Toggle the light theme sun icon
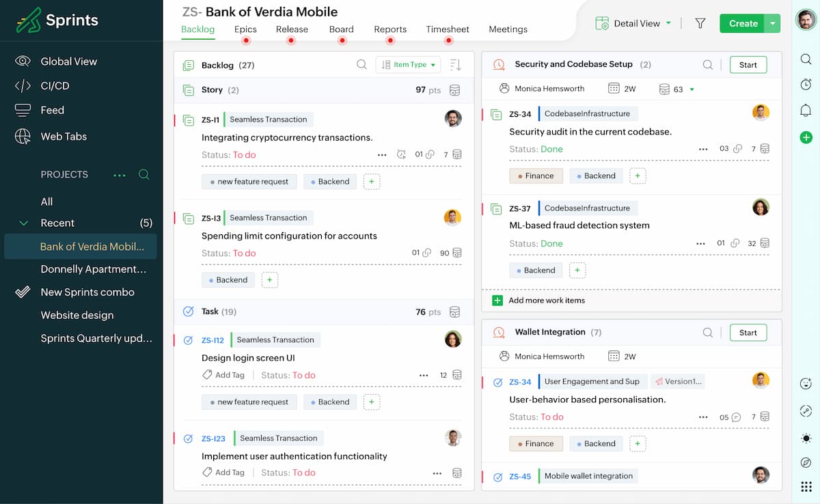The image size is (820, 504). 806,438
